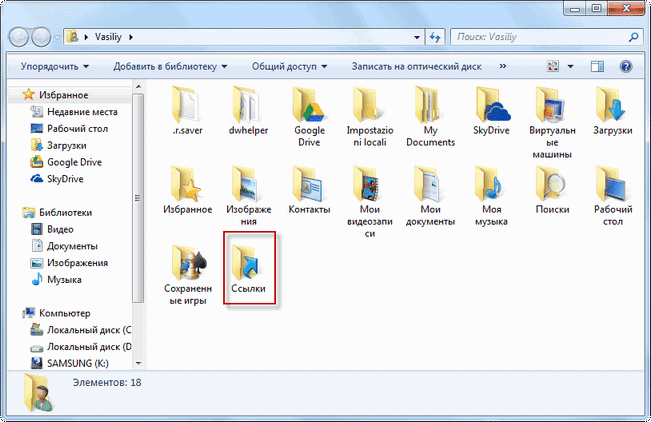
Task: Click the Back navigation button
Action: pos(19,37)
